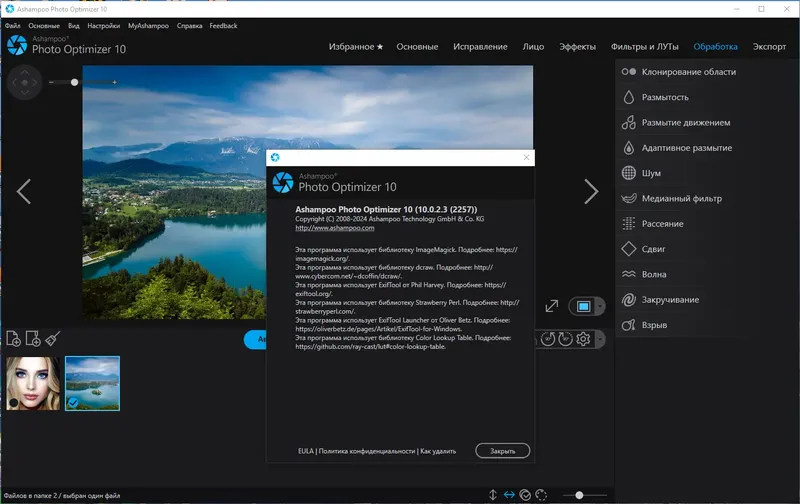The width and height of the screenshot is (800, 504).
Task: Switch to Лицо tab
Action: click(533, 46)
